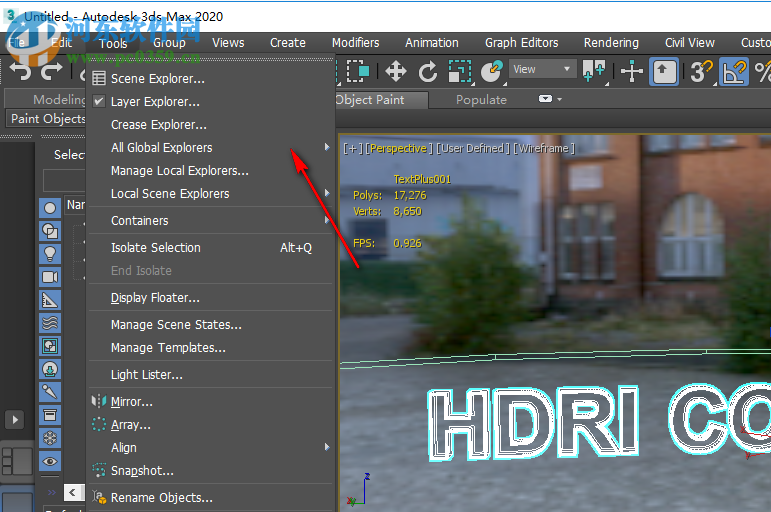771x512 pixels.
Task: Toggle the 3D Snaps icon
Action: click(701, 71)
